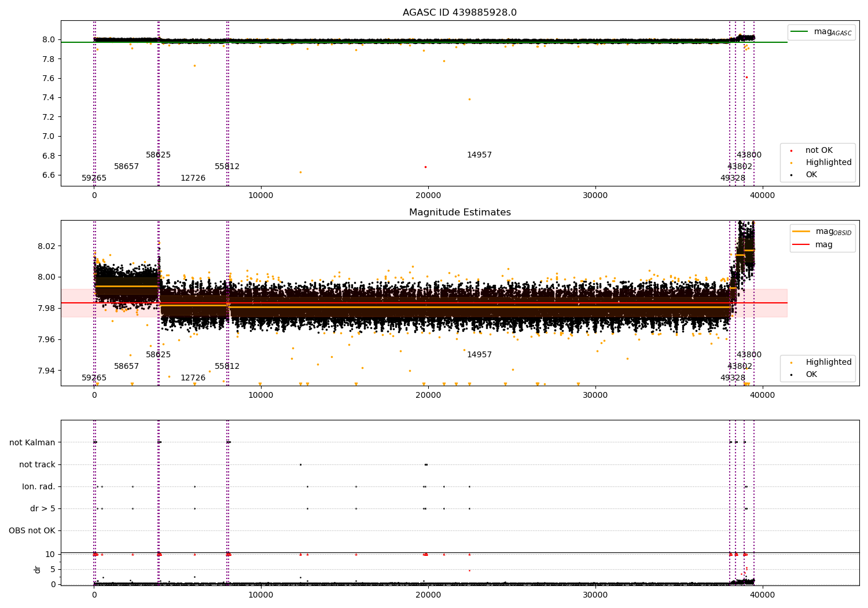
Task: Click OBSID annotation "59265" in the AGASC ID plot
Action: (94, 178)
